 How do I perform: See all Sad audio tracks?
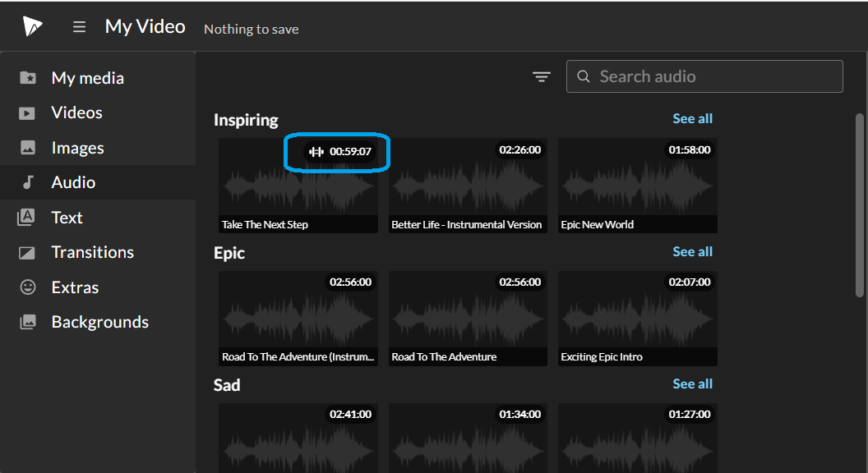click(693, 383)
